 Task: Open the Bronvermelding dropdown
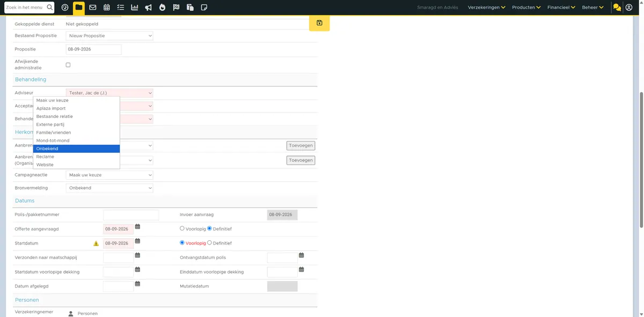[x=109, y=188]
